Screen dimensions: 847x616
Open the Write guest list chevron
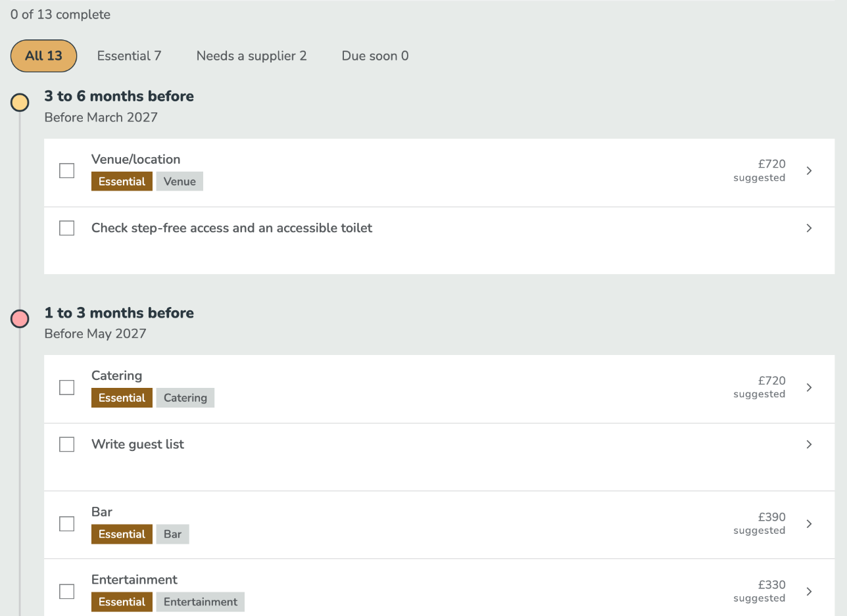tap(809, 444)
